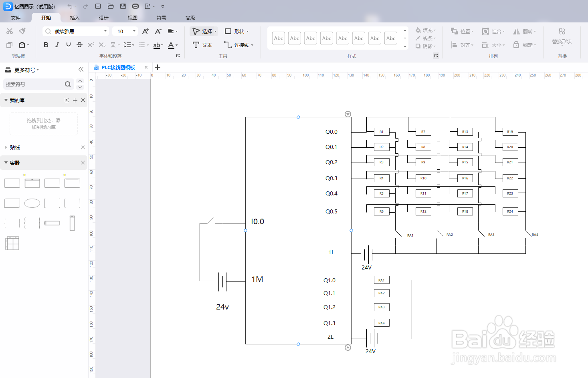This screenshot has width=588, height=378.
Task: Switch to the 插入 ribbon tab
Action: pos(75,18)
